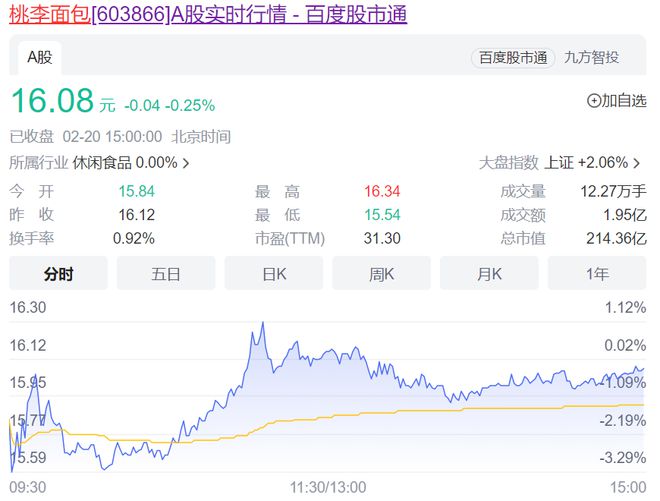Click the 已收盘 02-20 15:00:00 timestamp
Image resolution: width=660 pixels, height=501 pixels.
(x=120, y=137)
